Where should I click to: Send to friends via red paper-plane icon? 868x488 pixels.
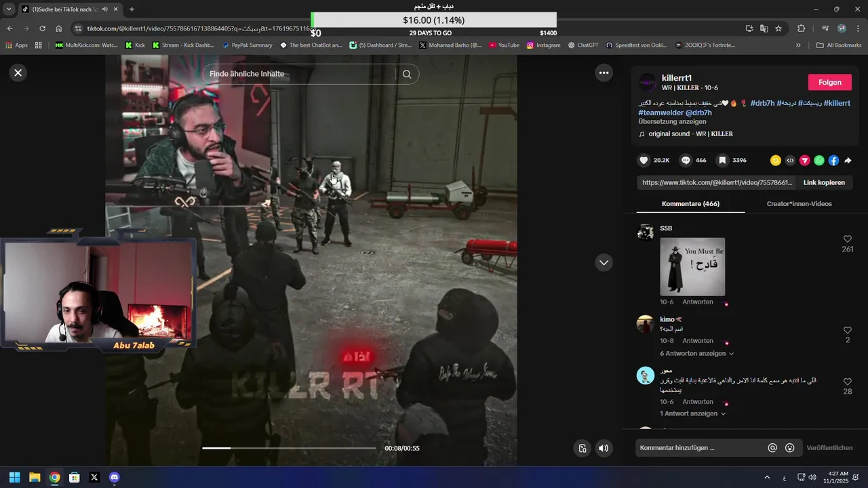[x=805, y=161]
